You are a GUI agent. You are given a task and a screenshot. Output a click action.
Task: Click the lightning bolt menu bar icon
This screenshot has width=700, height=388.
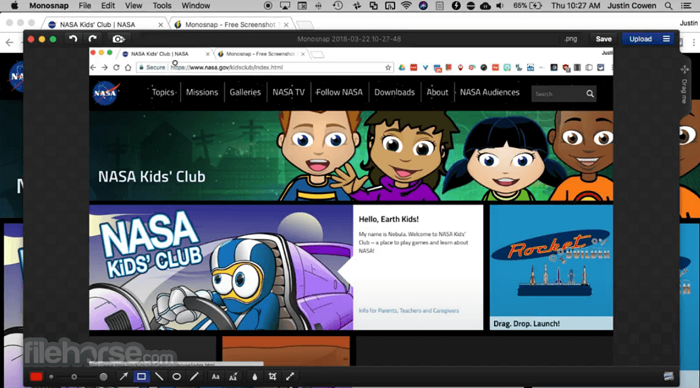tap(456, 6)
